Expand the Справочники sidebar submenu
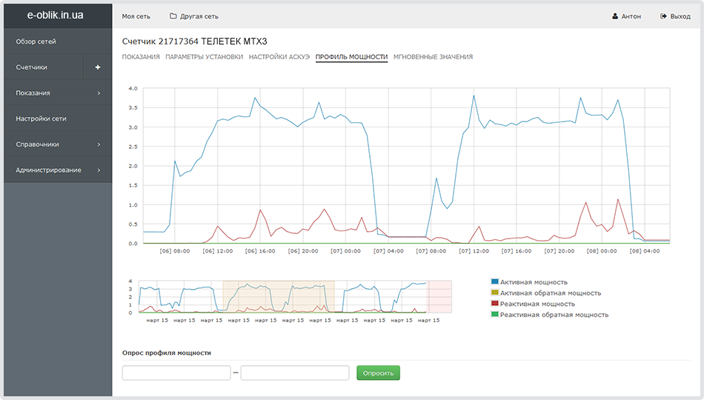Viewport: 704px width, 400px height. [98, 144]
